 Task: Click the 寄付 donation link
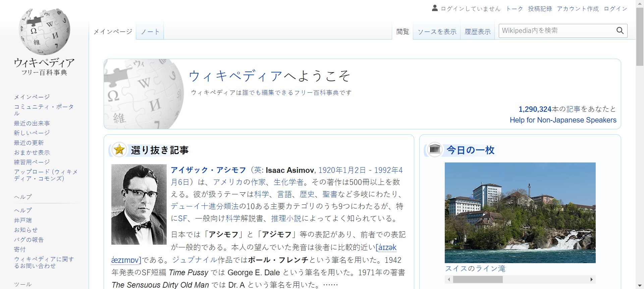pyautogui.click(x=20, y=249)
